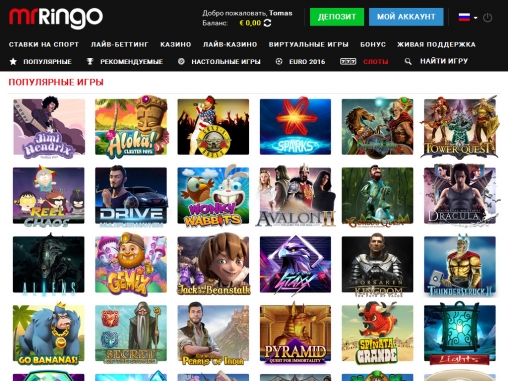The image size is (508, 381).
Task: Launch the Jimi Hendrix slot game
Action: pos(49,127)
